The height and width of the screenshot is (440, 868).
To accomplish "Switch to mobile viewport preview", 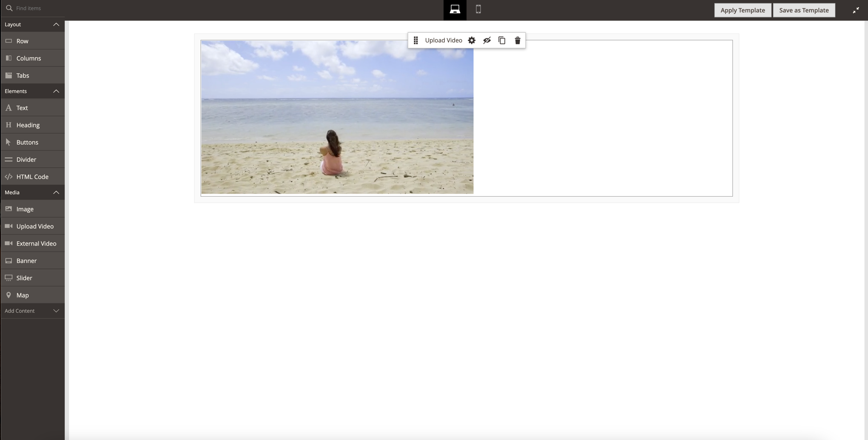I will coord(478,10).
